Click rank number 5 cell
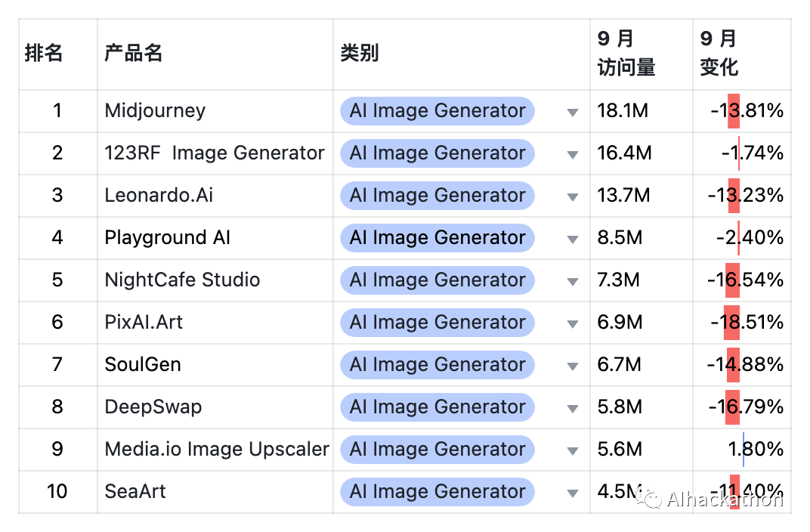Screen dimensions: 810x532 58,280
